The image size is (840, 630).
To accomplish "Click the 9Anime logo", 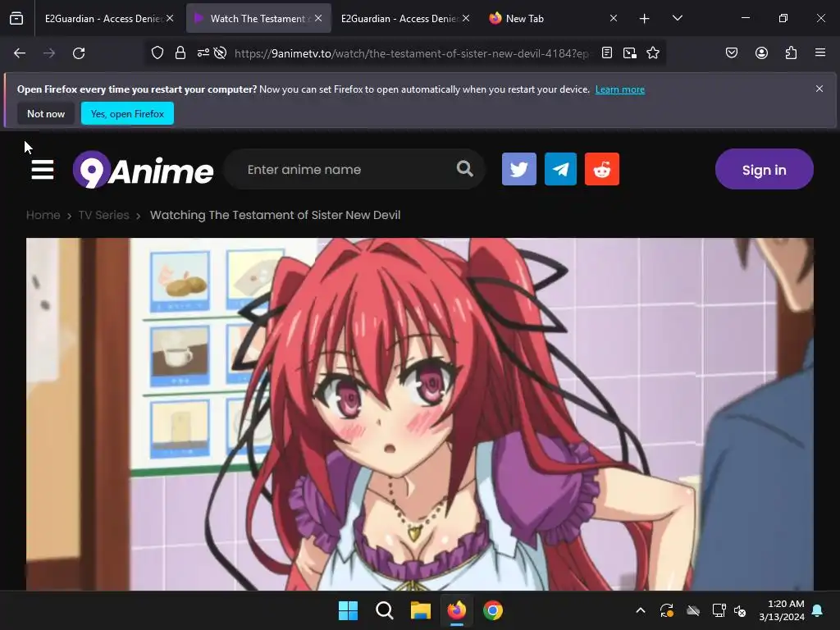I will (x=143, y=170).
